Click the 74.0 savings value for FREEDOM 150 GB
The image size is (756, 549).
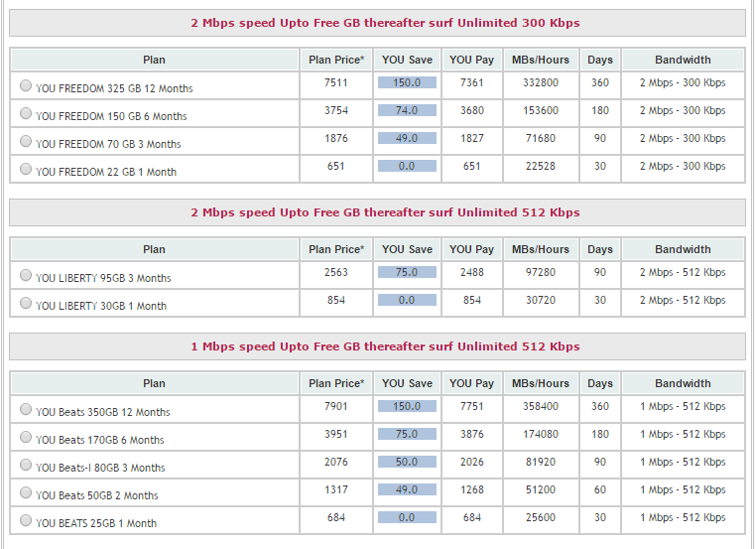[407, 110]
